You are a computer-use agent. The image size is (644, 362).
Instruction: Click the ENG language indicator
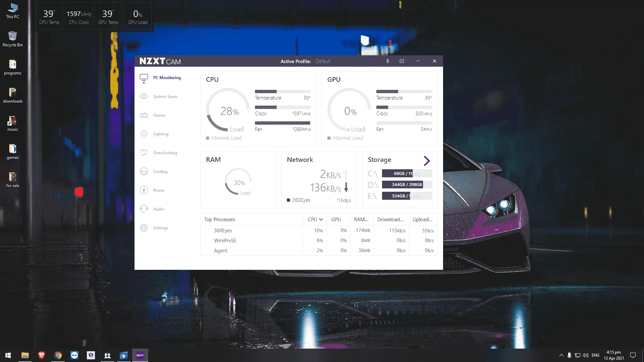tap(595, 355)
